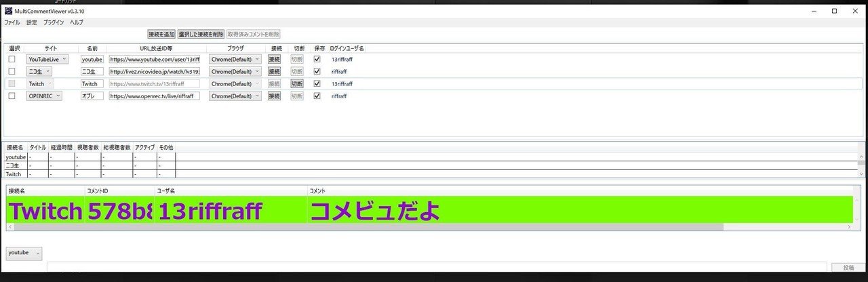Click the MultiCommentViewer app icon in the title bar
868x282 pixels.
[8, 12]
